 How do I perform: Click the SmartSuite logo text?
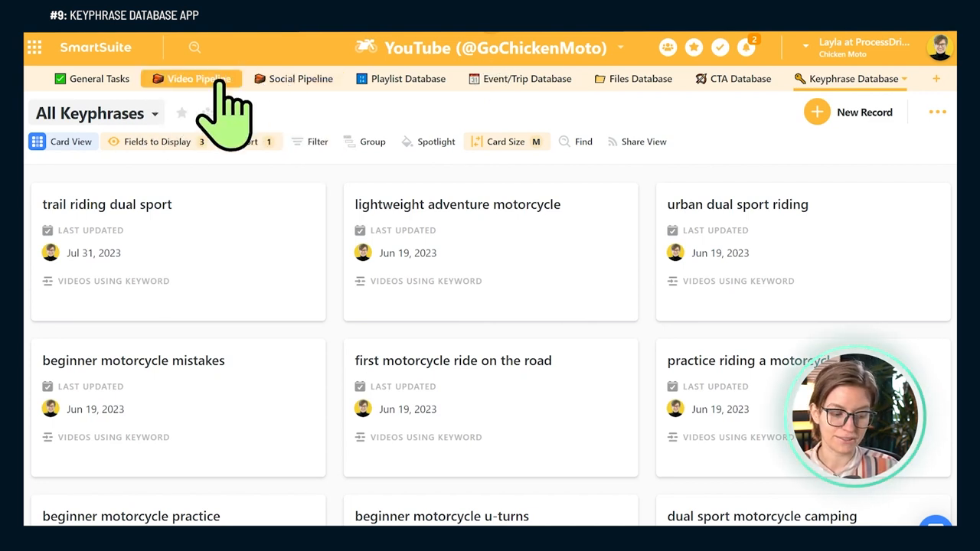click(96, 47)
